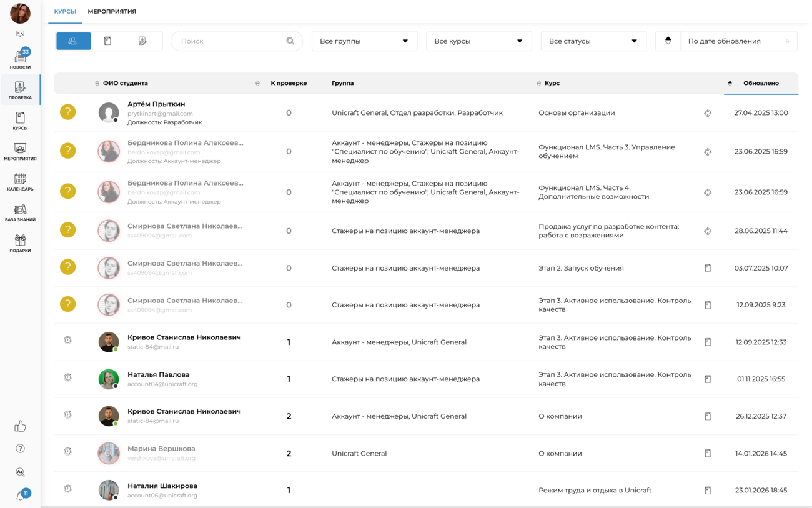Open the Подарки sidebar section
This screenshot has height=508, width=812.
pos(20,243)
